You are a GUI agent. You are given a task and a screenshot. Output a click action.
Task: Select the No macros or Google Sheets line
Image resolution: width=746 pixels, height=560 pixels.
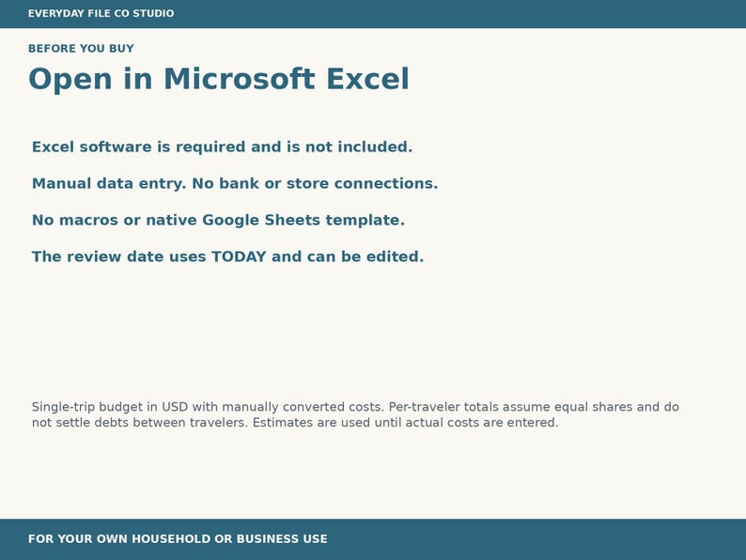point(218,220)
